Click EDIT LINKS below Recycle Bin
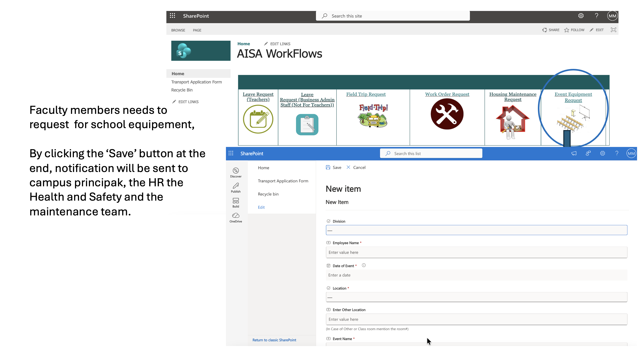 click(185, 102)
